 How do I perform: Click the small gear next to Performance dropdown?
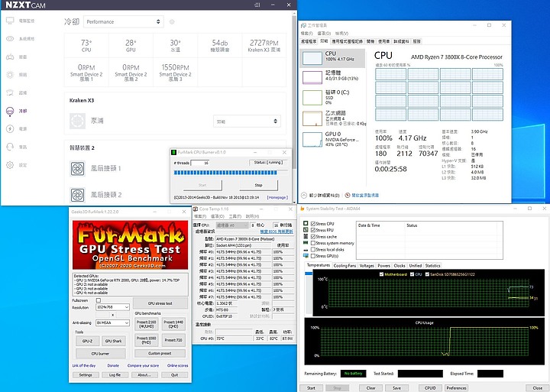pos(172,21)
